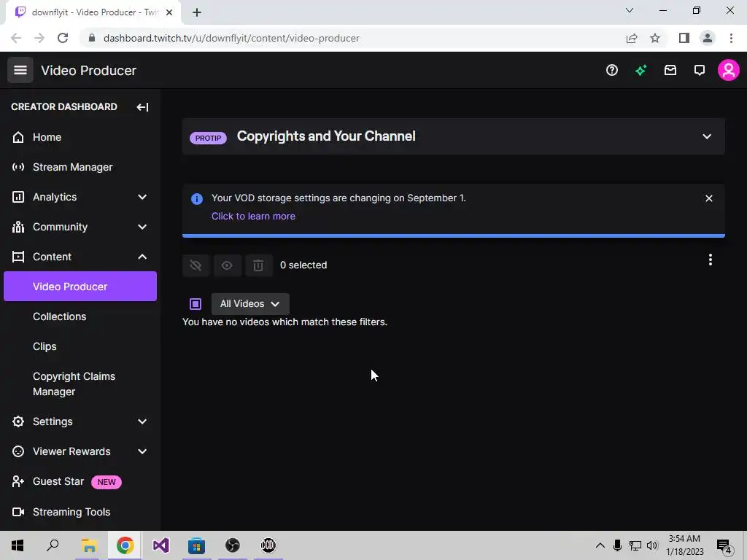Open the Windows Start menu
The height and width of the screenshot is (560, 747).
point(18,545)
